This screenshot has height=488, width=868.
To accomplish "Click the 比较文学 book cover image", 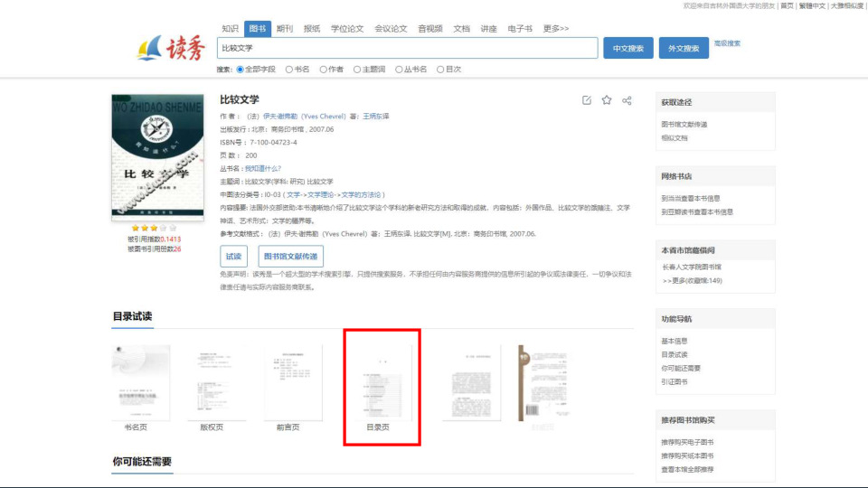I will point(157,157).
